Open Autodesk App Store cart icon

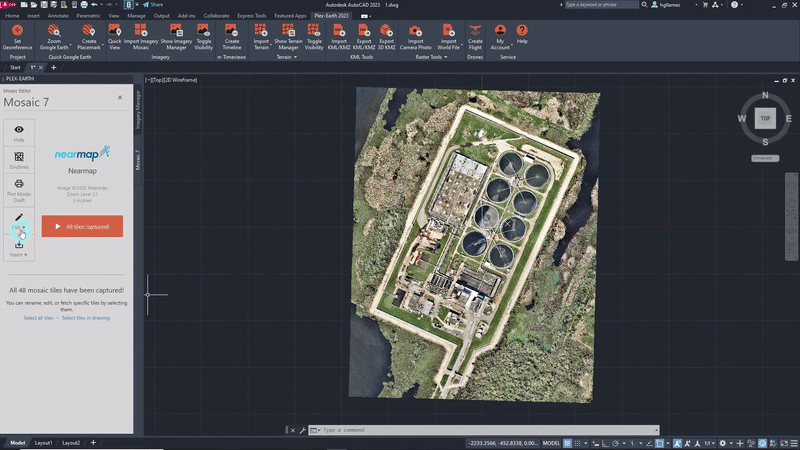tap(705, 5)
